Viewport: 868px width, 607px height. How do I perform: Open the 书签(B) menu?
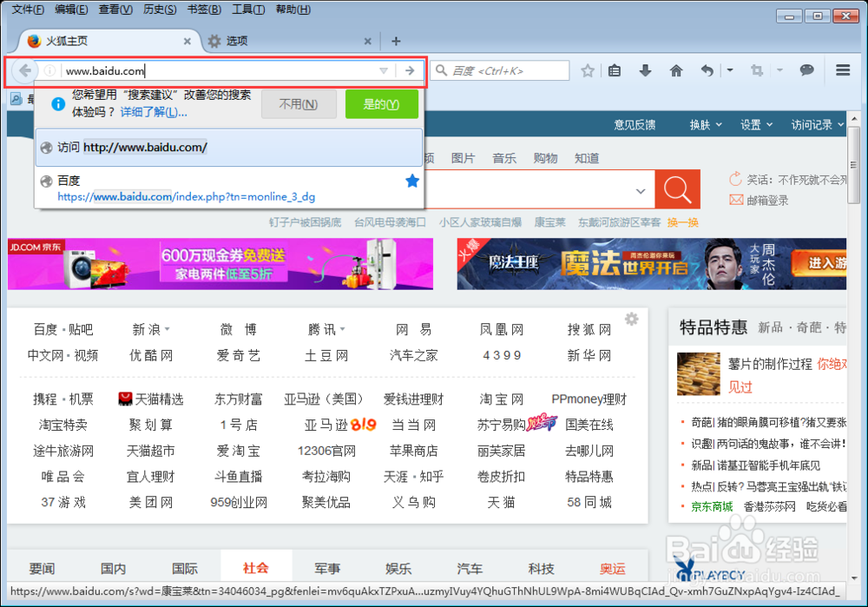204,10
